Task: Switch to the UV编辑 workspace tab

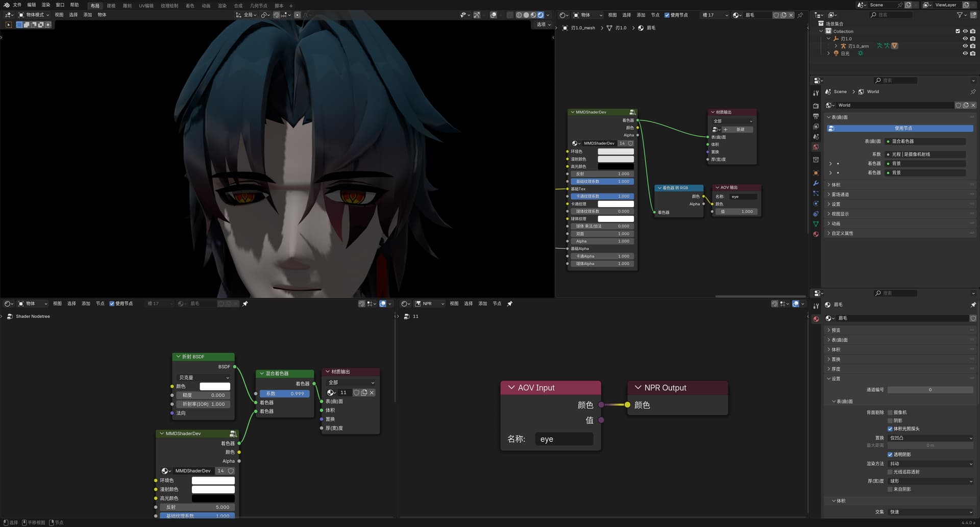Action: pyautogui.click(x=146, y=6)
